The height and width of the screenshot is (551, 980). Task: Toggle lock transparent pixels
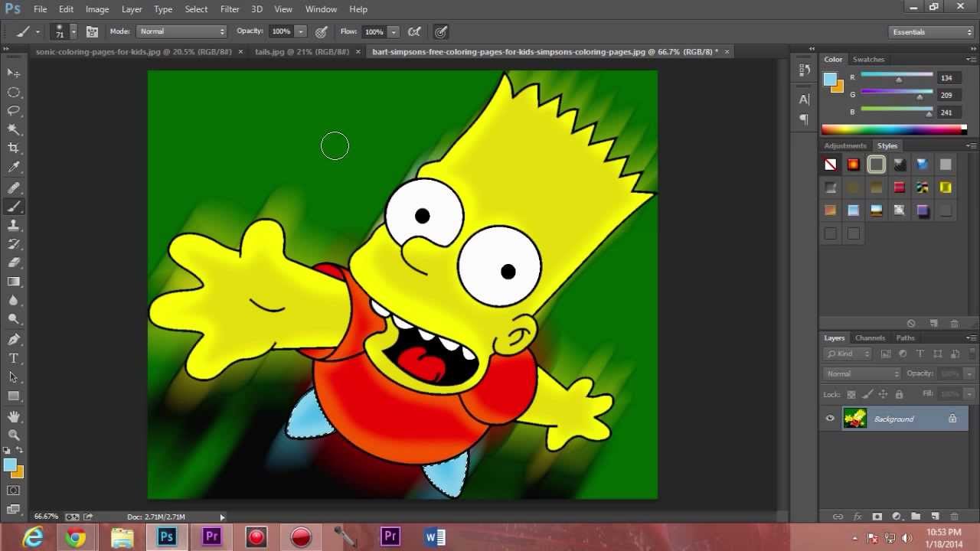(x=851, y=394)
